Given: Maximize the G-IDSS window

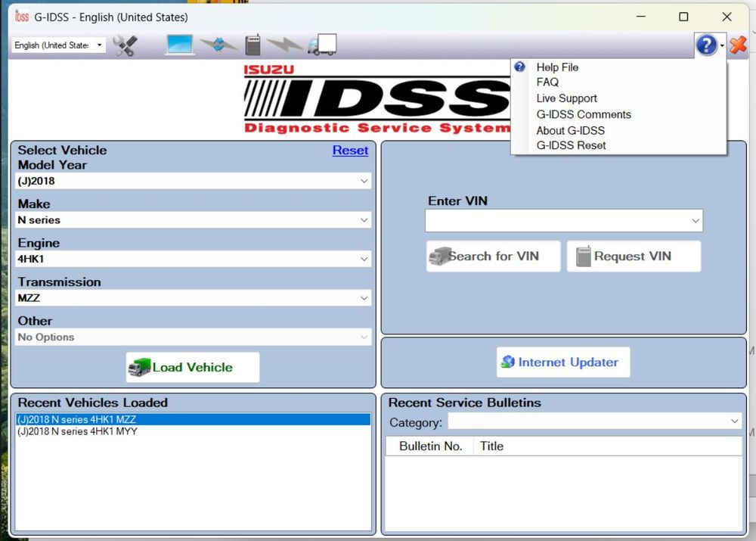Looking at the screenshot, I should click(x=683, y=17).
